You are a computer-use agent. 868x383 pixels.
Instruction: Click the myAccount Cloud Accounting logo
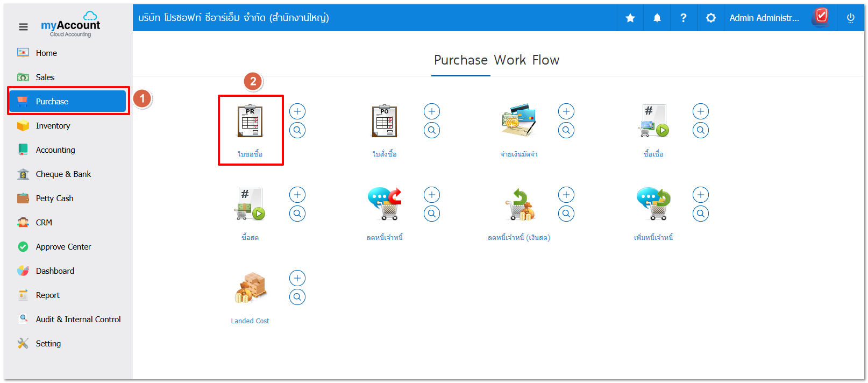70,24
